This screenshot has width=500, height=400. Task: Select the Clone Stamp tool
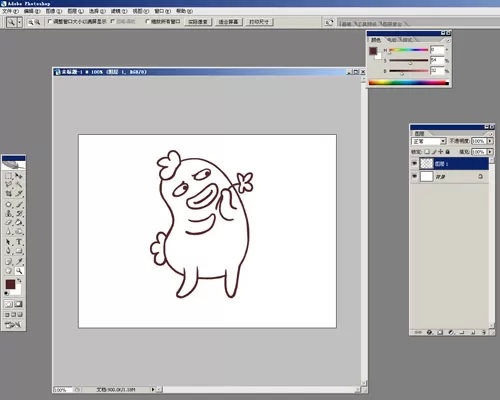9,214
